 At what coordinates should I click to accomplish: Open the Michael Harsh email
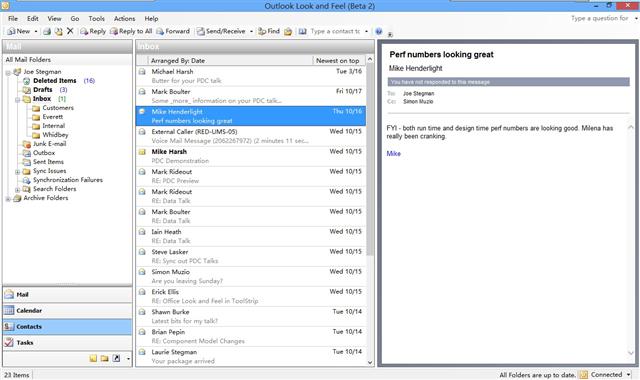click(251, 76)
